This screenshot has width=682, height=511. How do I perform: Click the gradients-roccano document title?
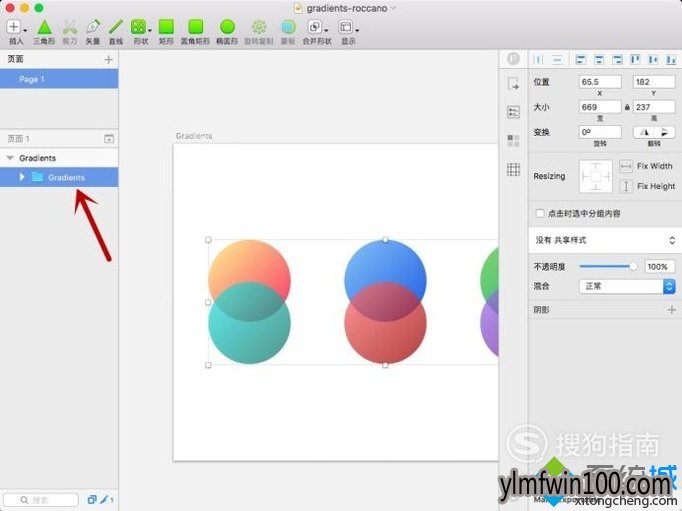tap(347, 8)
